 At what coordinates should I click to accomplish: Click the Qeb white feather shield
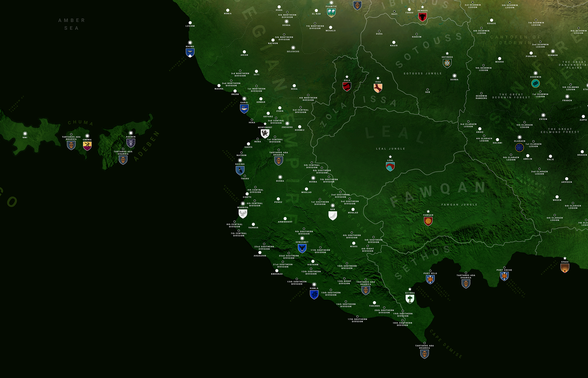click(x=332, y=215)
